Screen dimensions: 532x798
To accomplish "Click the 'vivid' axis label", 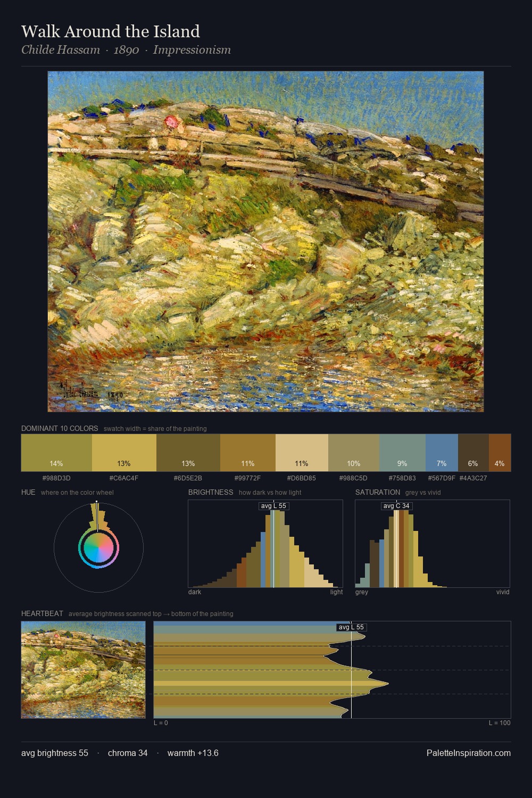I will click(x=503, y=592).
